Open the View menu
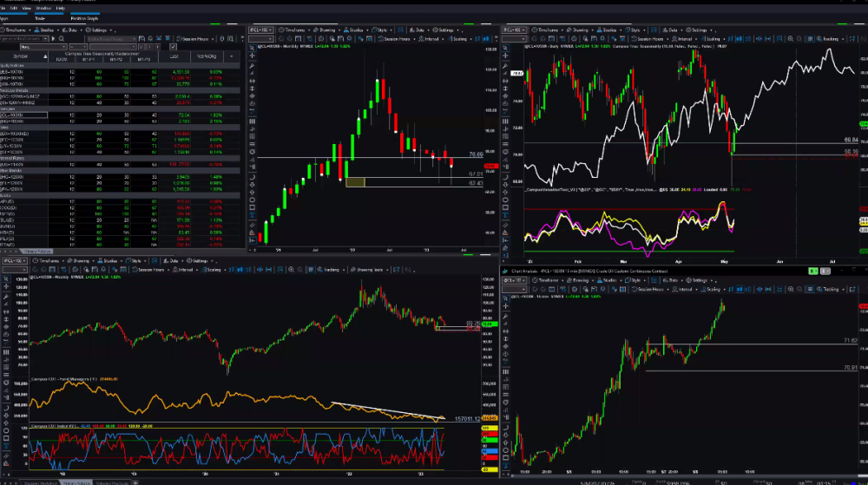The image size is (868, 485). [x=26, y=9]
